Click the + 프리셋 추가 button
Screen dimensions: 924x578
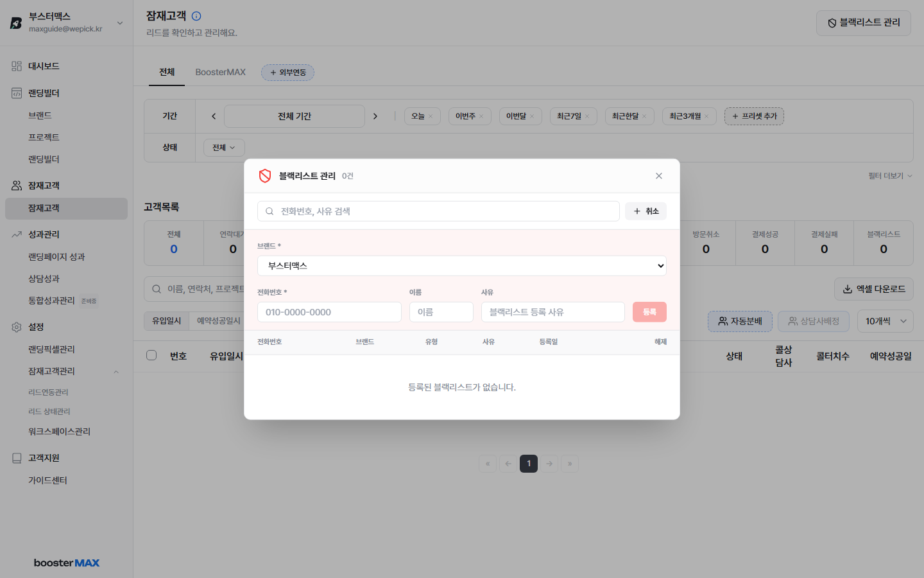(754, 116)
